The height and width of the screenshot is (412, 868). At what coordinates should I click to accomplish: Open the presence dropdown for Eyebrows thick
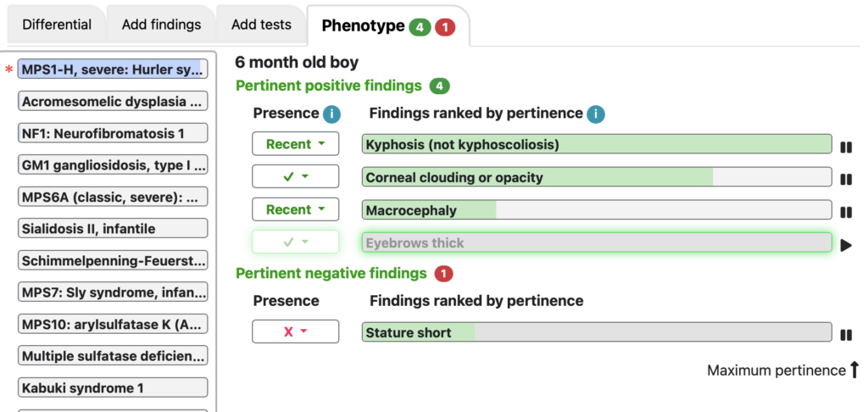pyautogui.click(x=296, y=242)
